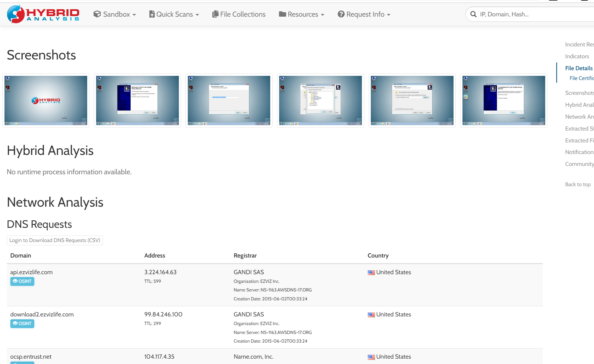Select domain api.ezvizlife.com

click(x=31, y=272)
